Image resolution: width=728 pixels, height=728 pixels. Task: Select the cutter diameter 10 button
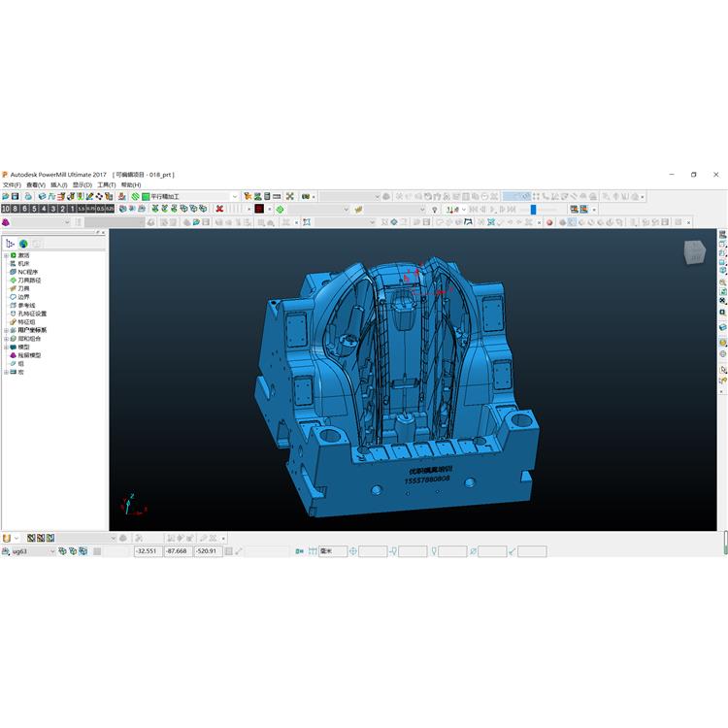[6, 209]
